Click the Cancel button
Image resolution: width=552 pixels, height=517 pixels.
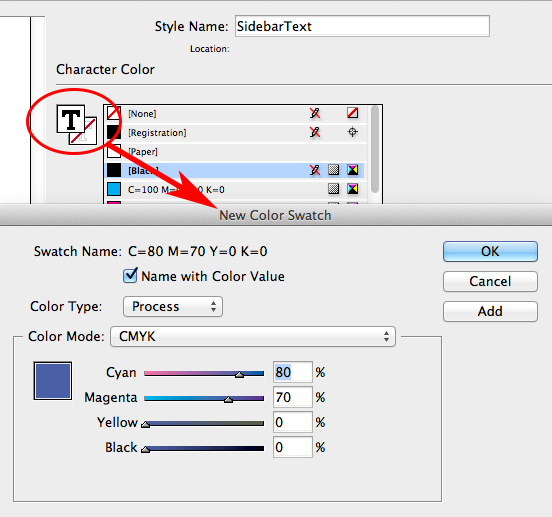490,281
